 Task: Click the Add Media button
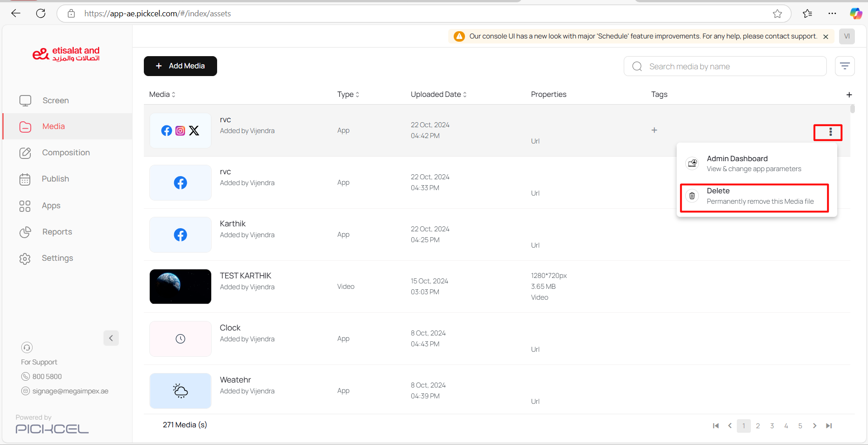coord(180,66)
